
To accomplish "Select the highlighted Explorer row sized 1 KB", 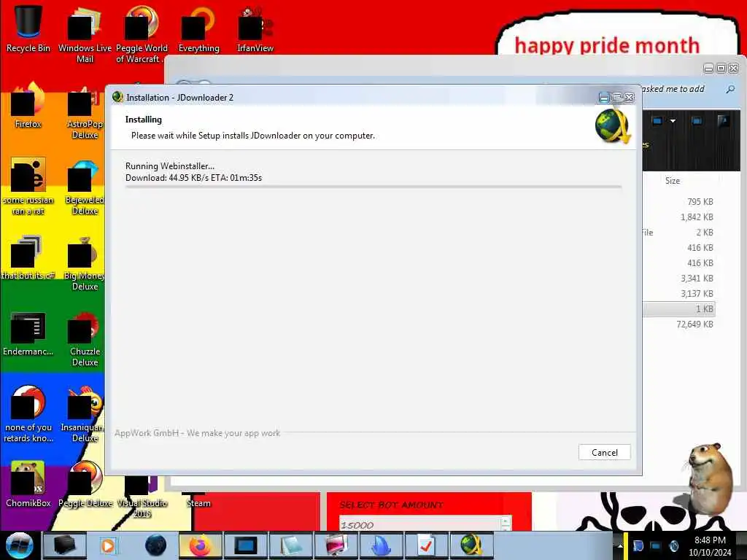I will [679, 308].
